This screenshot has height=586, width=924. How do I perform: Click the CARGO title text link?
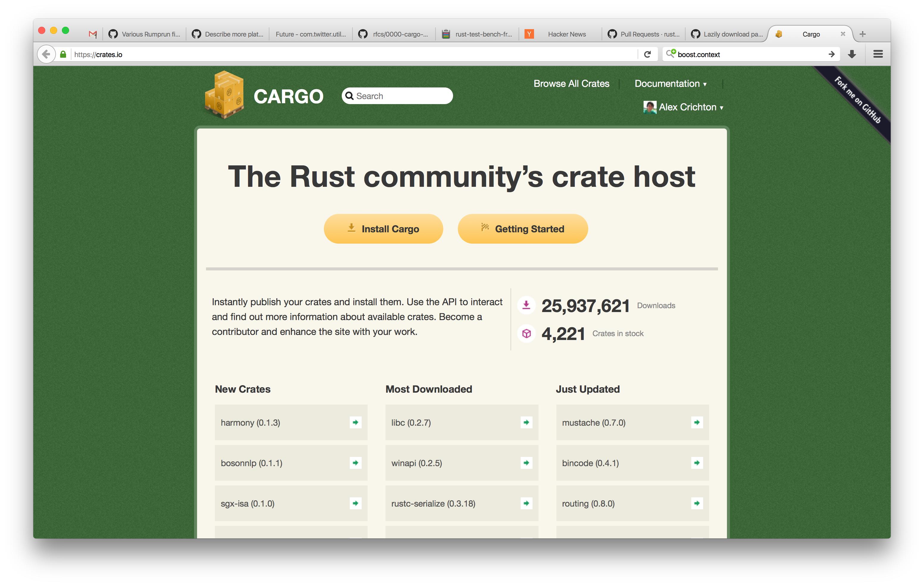(x=288, y=96)
